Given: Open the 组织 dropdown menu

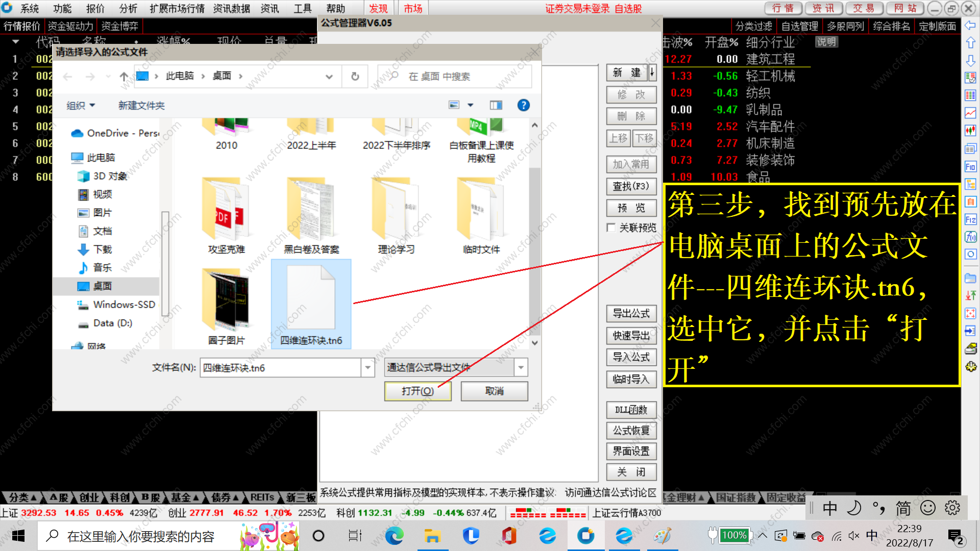Looking at the screenshot, I should click(81, 106).
